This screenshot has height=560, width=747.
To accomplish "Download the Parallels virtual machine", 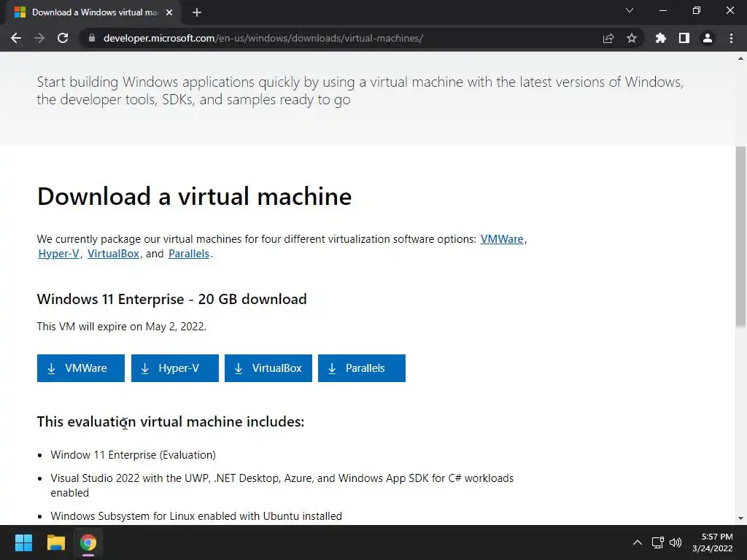I will [x=362, y=368].
